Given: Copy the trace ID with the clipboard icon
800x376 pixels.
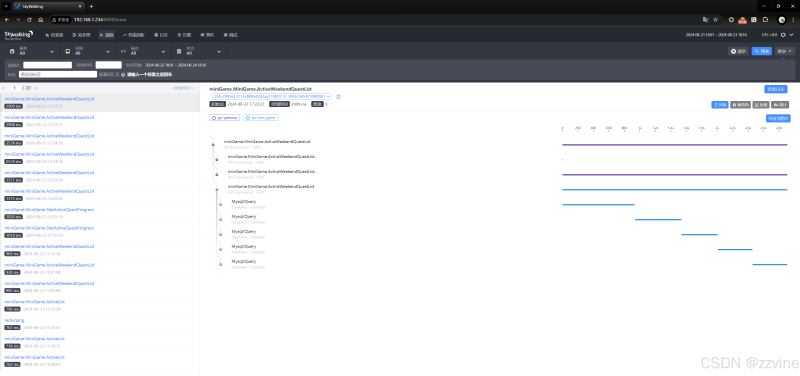Looking at the screenshot, I should 339,96.
